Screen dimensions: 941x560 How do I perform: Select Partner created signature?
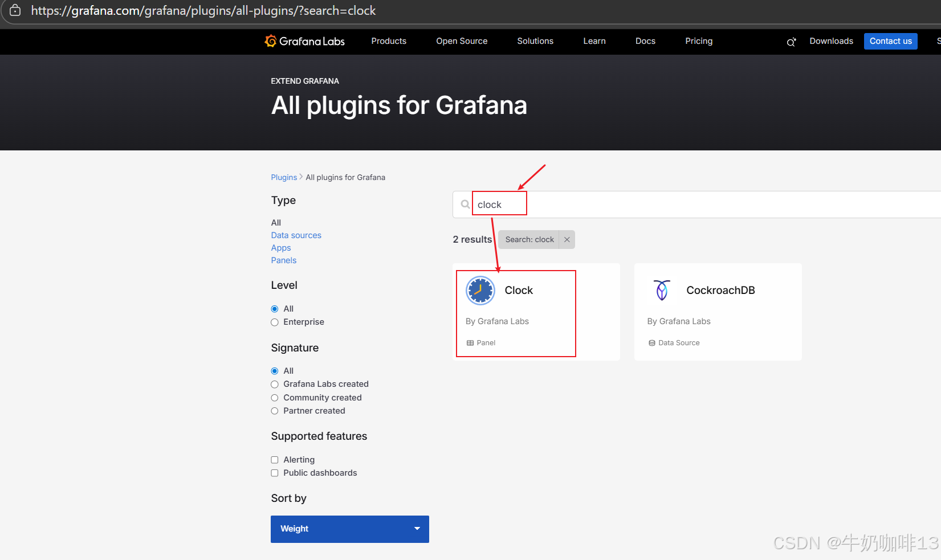coord(275,411)
